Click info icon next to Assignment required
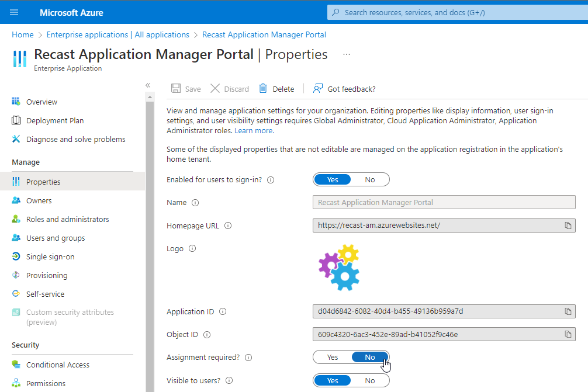 click(x=248, y=358)
